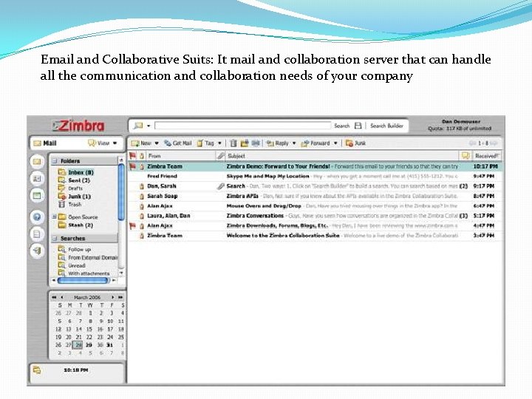The image size is (532, 399).
Task: Open the Contacts app from the sidebar
Action: [37, 178]
